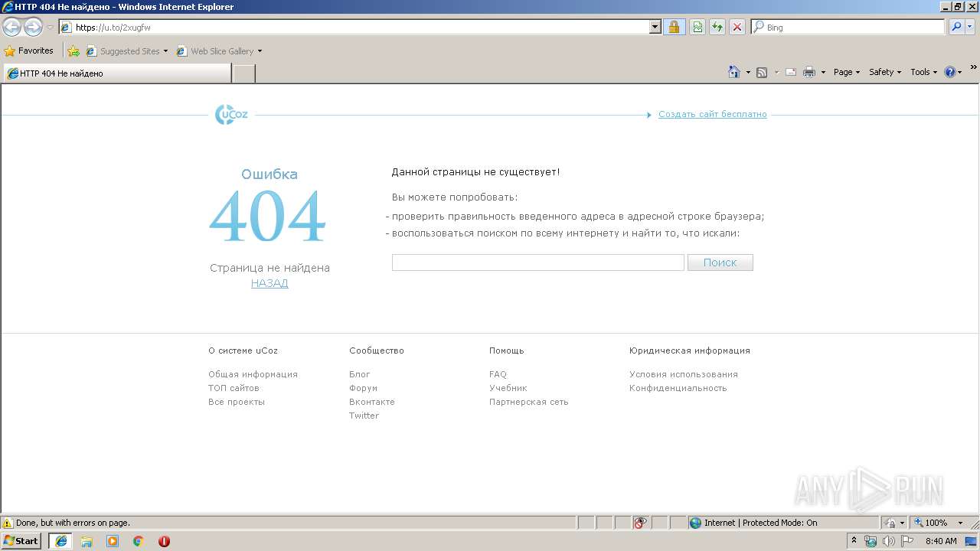Open the Учебник link
Screen dimensions: 980x551
[508, 388]
